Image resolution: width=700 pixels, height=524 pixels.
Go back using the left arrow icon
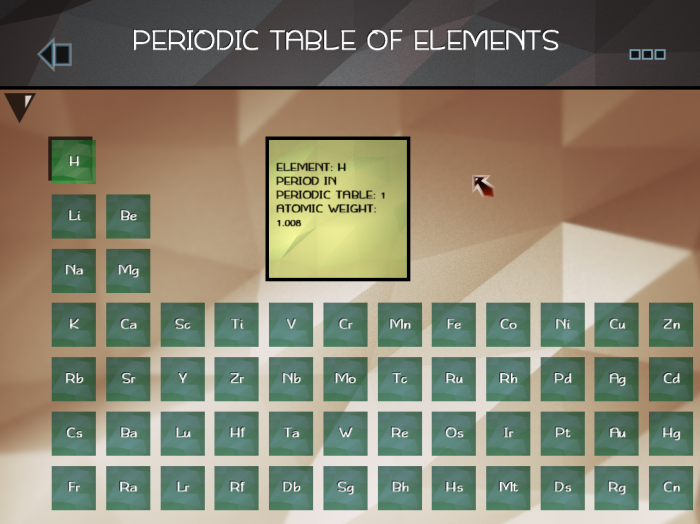[55, 54]
